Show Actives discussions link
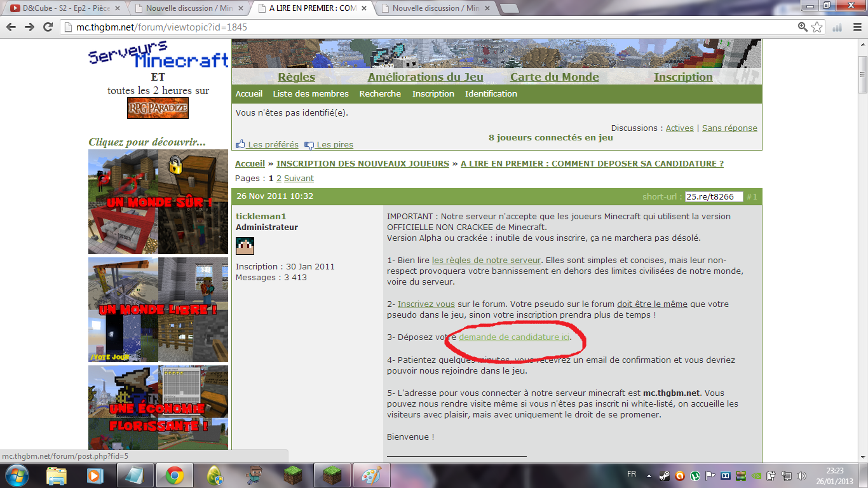This screenshot has height=488, width=868. [x=679, y=128]
